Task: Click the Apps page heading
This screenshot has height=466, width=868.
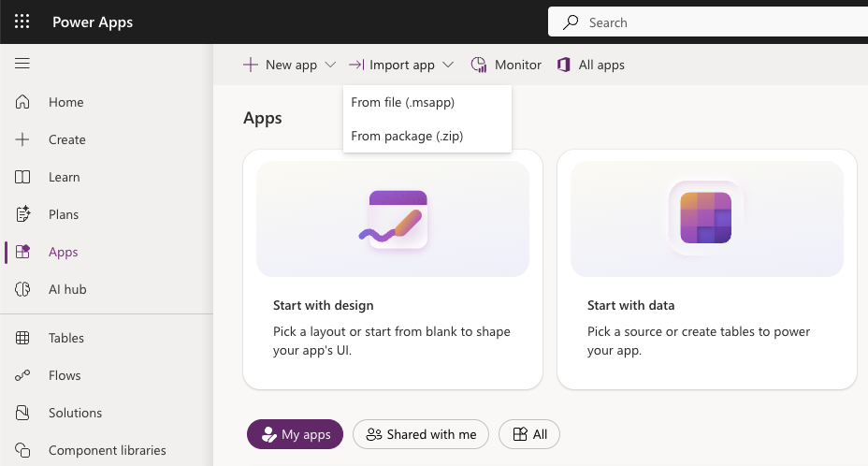Action: (x=263, y=118)
